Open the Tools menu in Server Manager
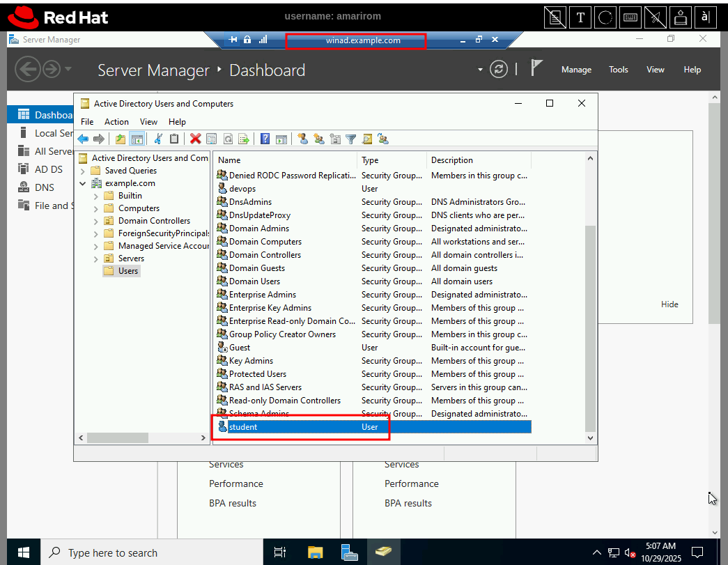Screen dimensions: 728x565 pyautogui.click(x=618, y=70)
